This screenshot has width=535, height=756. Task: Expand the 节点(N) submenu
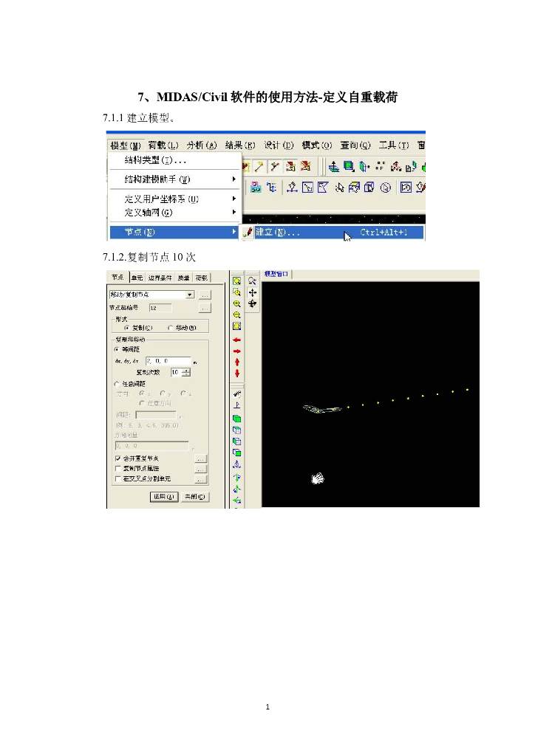[174, 232]
